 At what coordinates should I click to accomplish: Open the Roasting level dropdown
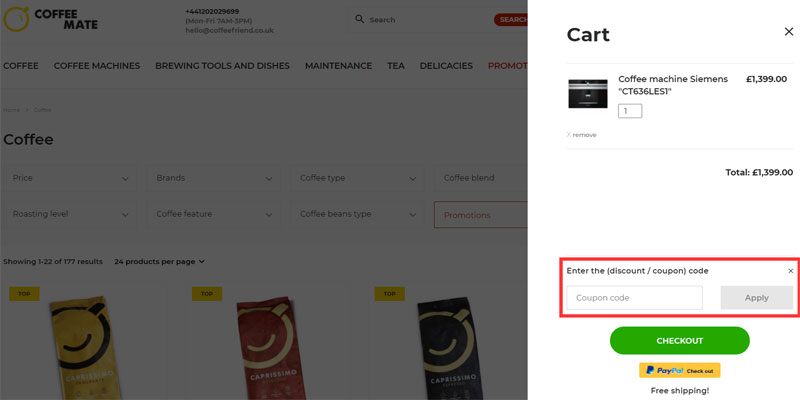point(70,214)
